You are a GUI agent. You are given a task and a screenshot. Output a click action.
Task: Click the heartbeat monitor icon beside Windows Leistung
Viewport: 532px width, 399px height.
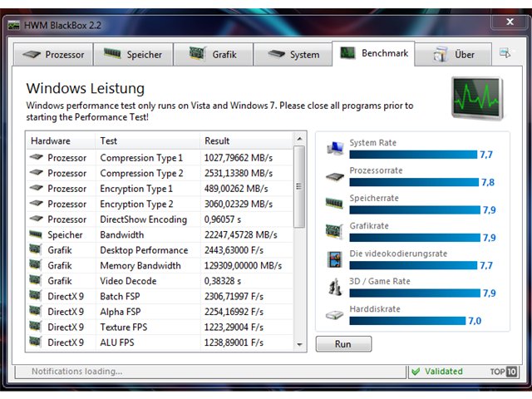pyautogui.click(x=478, y=98)
